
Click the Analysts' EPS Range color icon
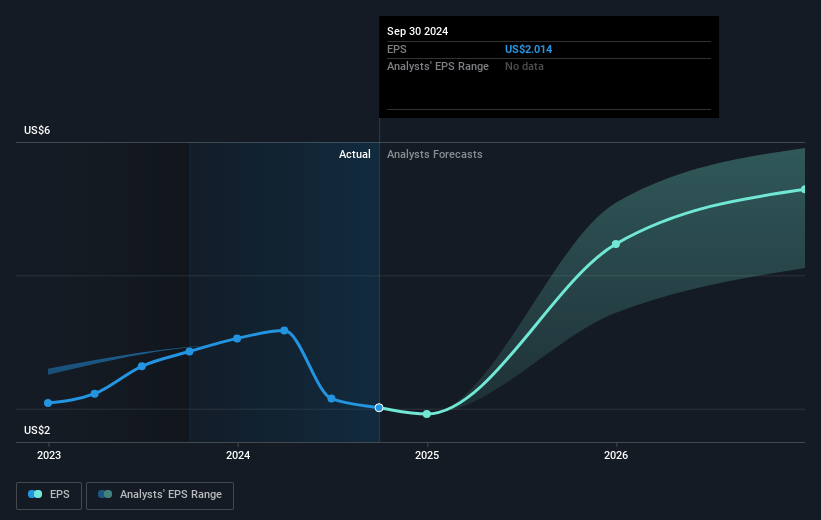105,494
